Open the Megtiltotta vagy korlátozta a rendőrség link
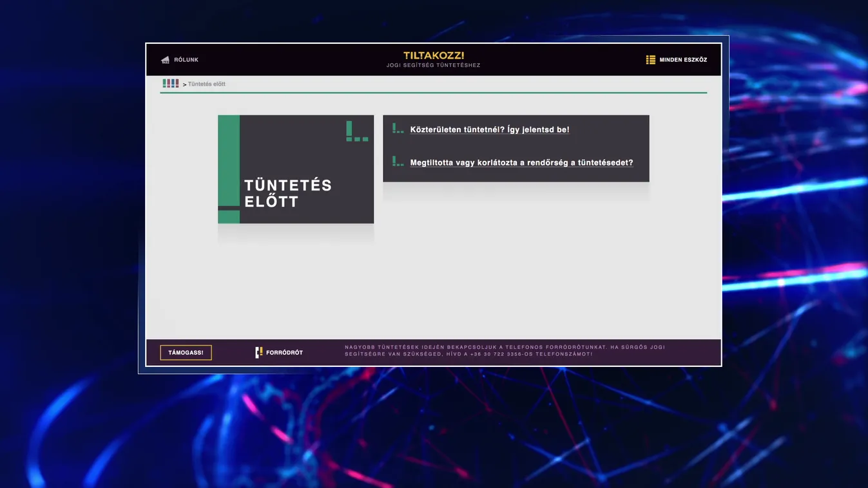 521,162
